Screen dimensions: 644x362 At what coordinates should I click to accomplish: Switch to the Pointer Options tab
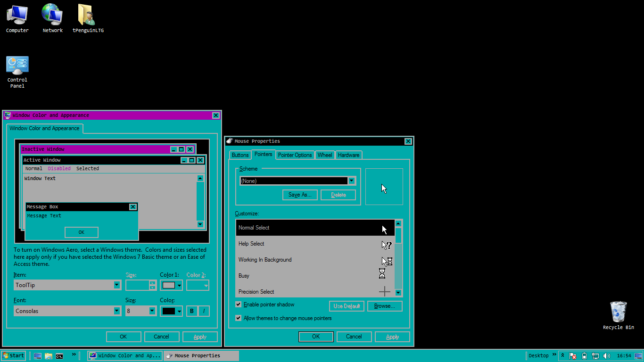click(295, 155)
